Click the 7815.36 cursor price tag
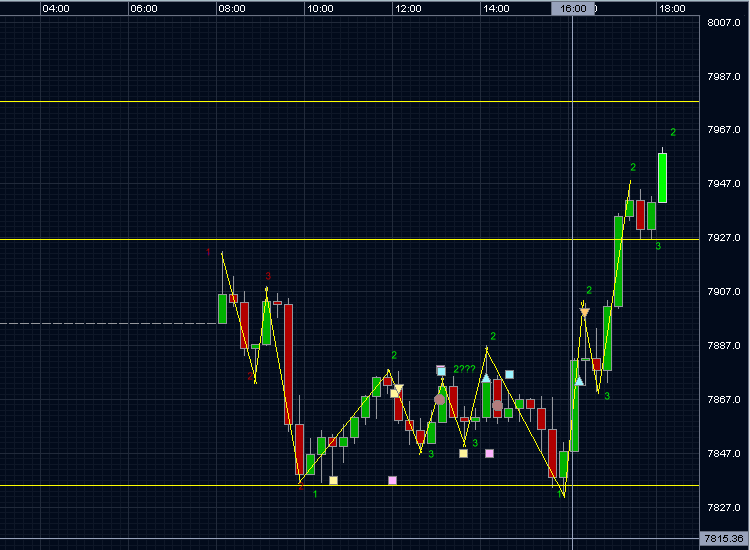Screen dimensions: 750x550 tap(724, 539)
